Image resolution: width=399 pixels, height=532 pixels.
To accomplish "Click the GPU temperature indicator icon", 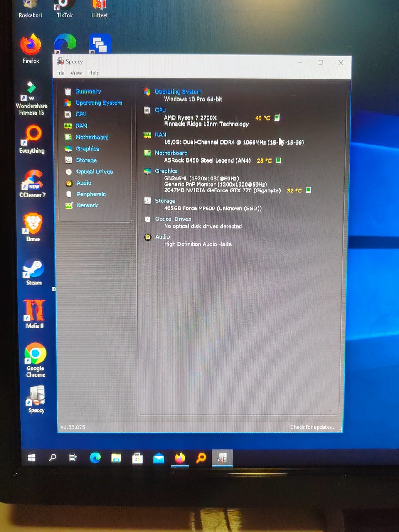I will point(308,190).
